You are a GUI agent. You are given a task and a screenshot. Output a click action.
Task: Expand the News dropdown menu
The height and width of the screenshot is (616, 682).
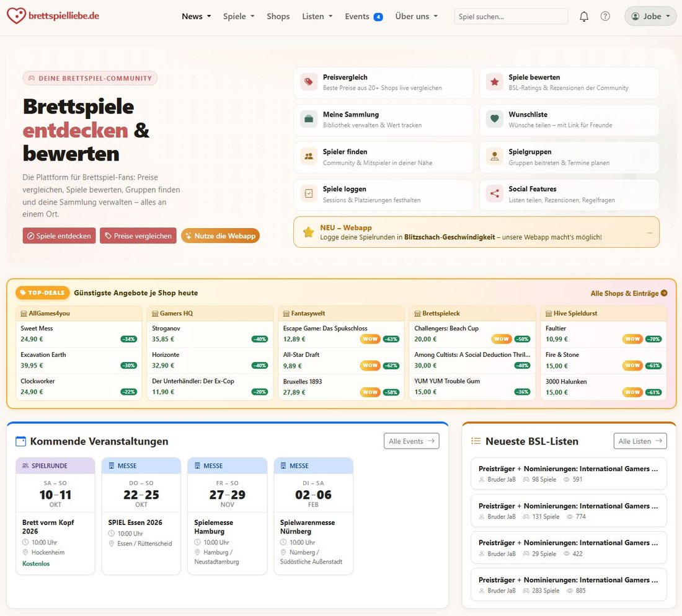click(x=196, y=16)
